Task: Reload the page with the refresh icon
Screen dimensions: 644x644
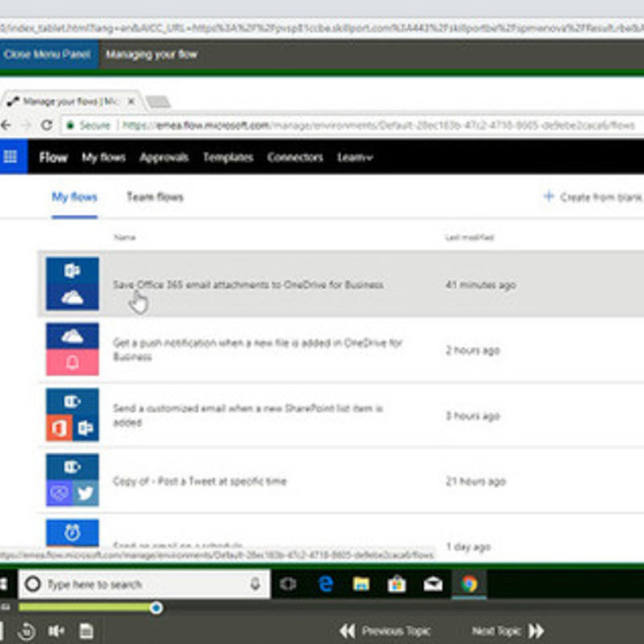Action: coord(47,125)
